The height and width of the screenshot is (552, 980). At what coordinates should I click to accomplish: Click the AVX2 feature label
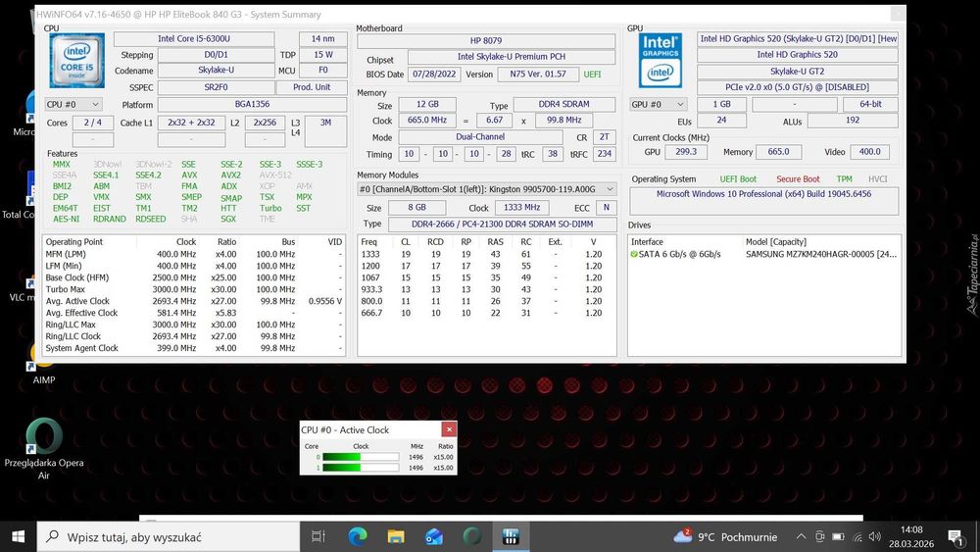tap(230, 176)
